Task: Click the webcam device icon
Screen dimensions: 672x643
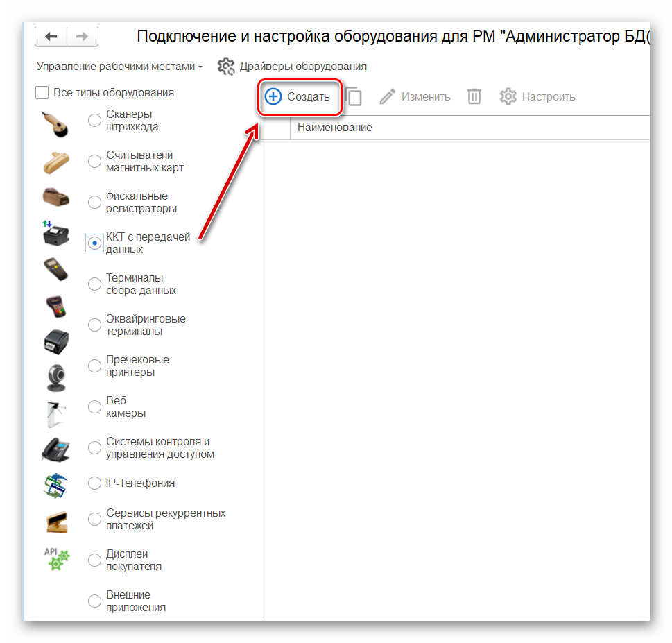Action: click(x=55, y=377)
